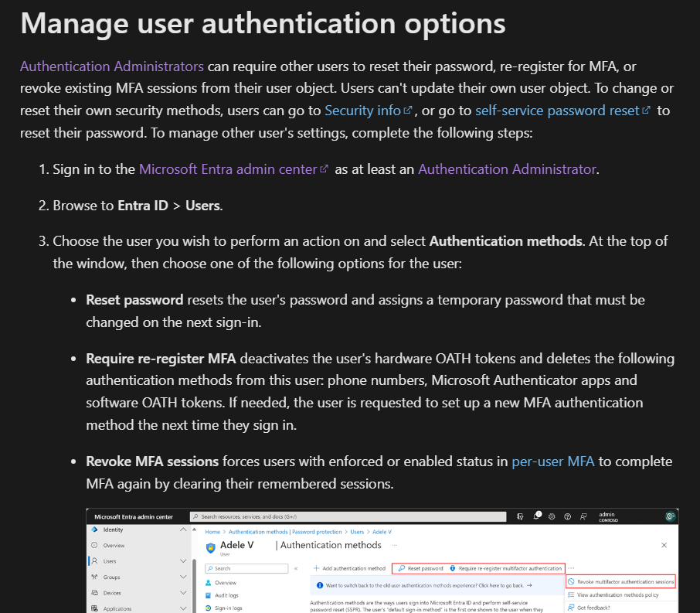This screenshot has height=613, width=700.
Task: Click the settings gear in the Entra screenshot header
Action: pyautogui.click(x=552, y=516)
